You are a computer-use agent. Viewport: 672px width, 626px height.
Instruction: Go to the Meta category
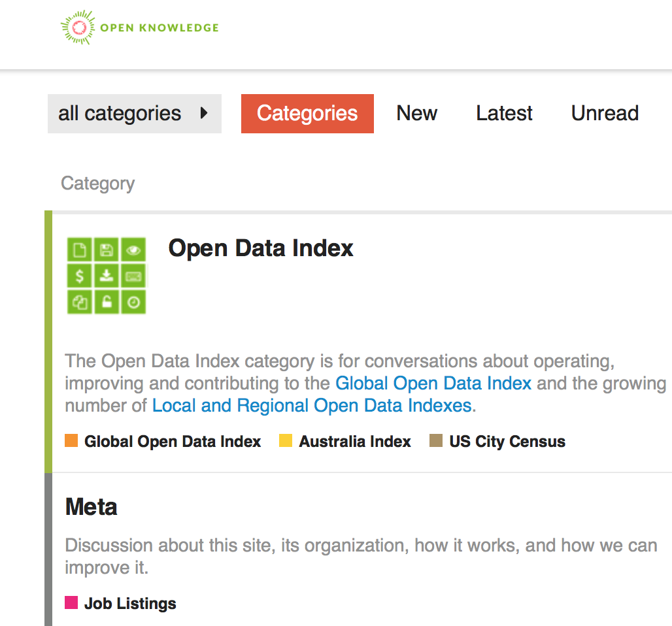pyautogui.click(x=92, y=507)
